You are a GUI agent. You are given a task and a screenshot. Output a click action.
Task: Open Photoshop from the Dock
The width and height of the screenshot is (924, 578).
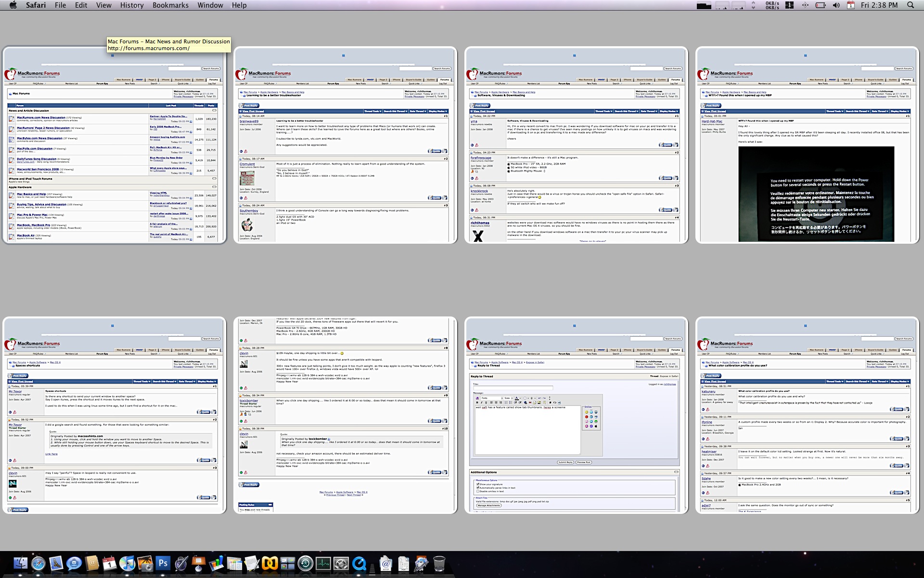click(x=163, y=564)
